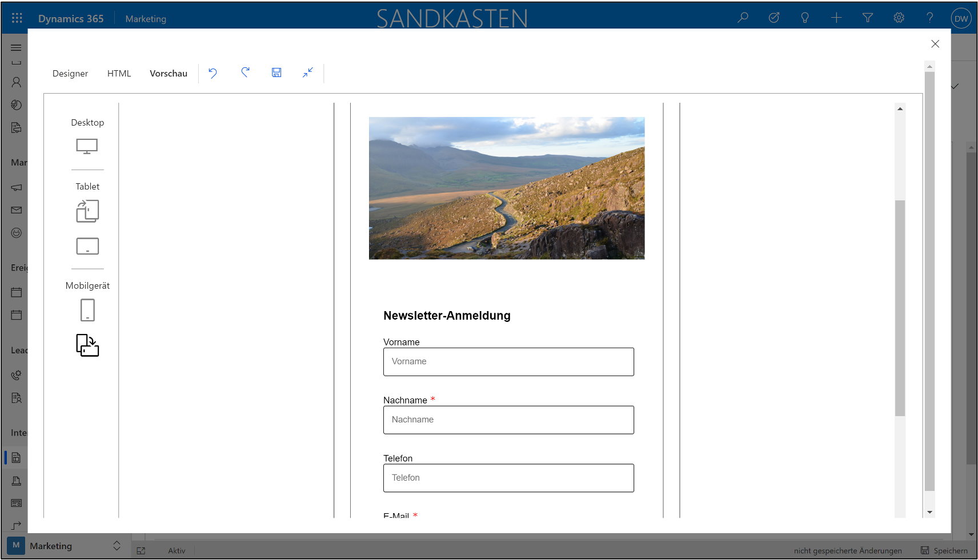The width and height of the screenshot is (978, 560).
Task: Select the Tablet landscape preview icon
Action: pyautogui.click(x=87, y=246)
